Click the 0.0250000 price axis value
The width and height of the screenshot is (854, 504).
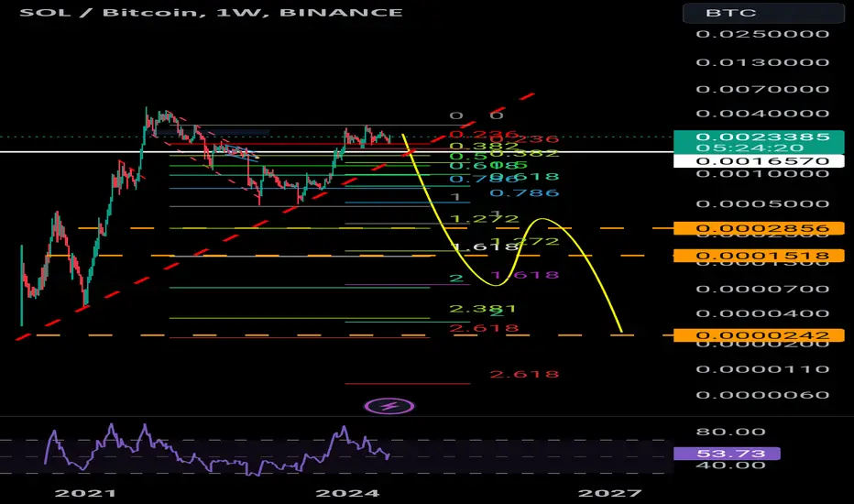pyautogui.click(x=762, y=34)
